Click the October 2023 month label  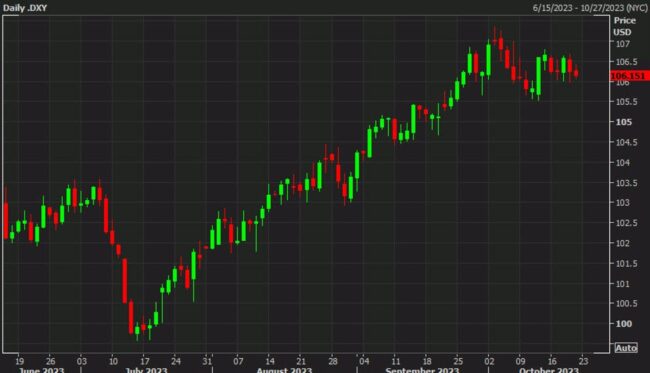[x=549, y=370]
